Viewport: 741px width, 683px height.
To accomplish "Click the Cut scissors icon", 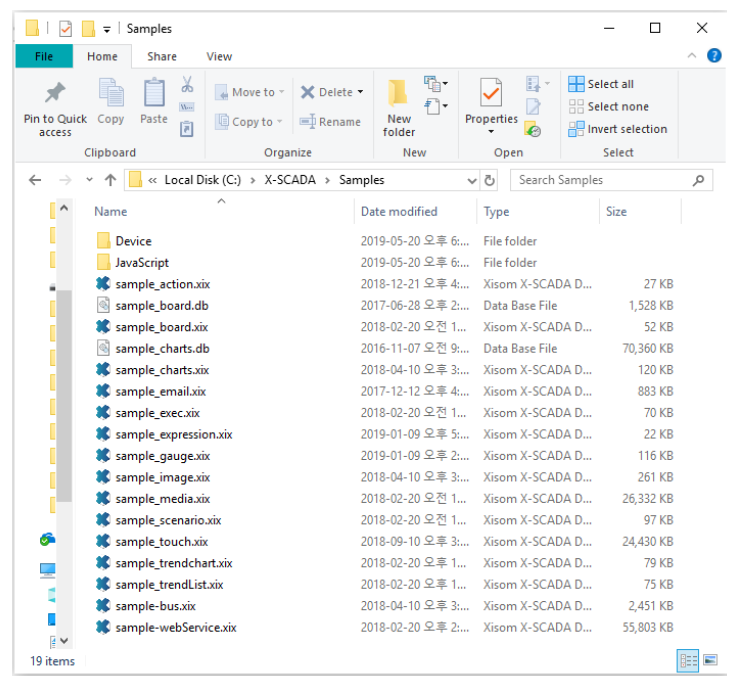I will click(187, 85).
